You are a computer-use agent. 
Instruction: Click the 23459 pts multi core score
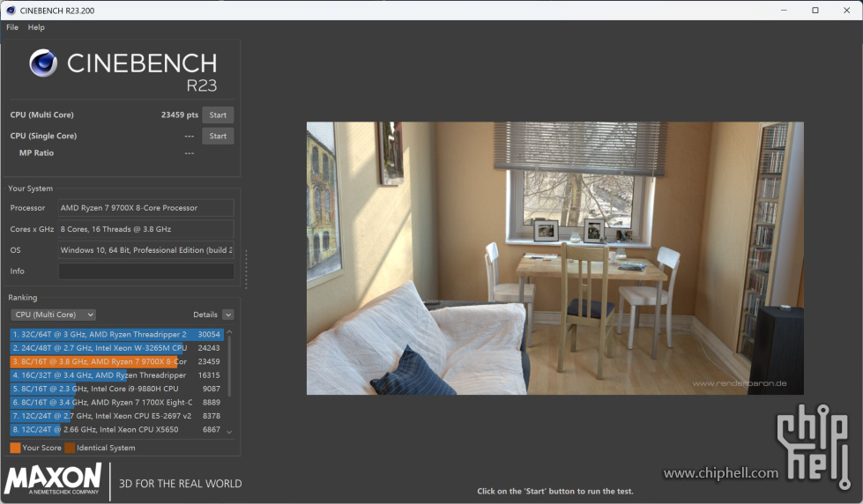(180, 115)
